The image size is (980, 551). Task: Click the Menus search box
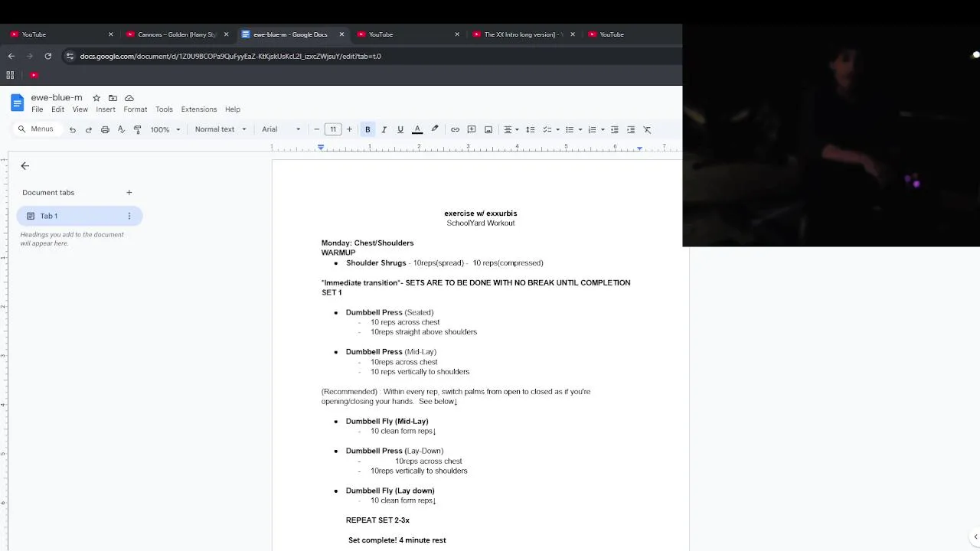(x=36, y=129)
